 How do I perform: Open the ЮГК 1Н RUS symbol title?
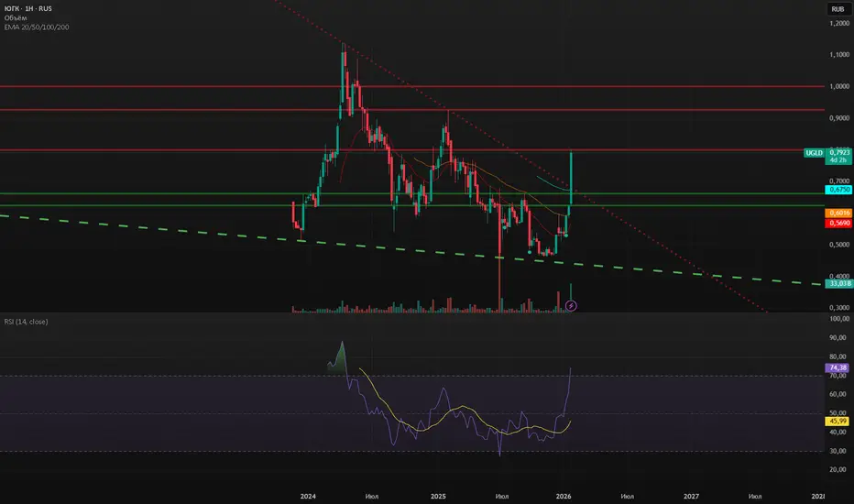click(x=27, y=9)
